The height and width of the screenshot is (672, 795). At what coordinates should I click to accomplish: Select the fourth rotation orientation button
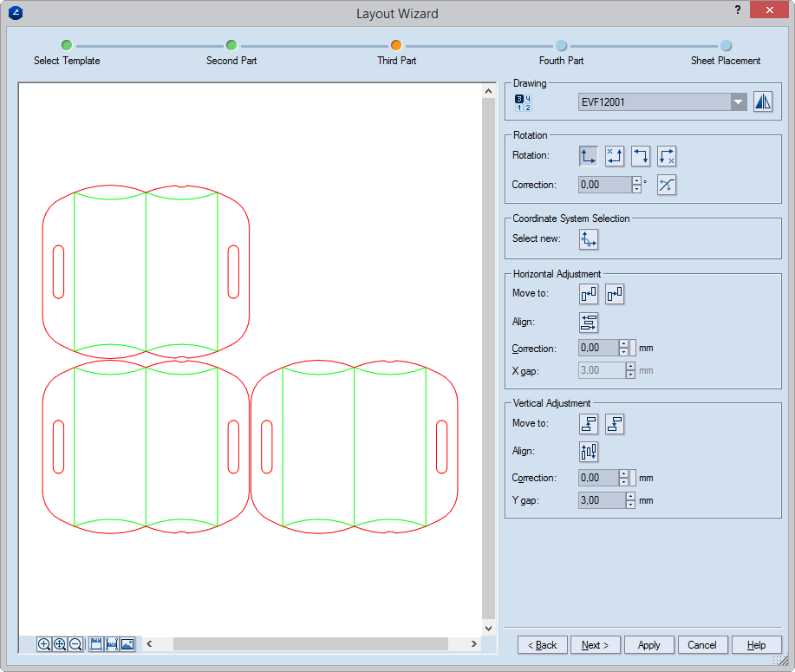[x=667, y=156]
